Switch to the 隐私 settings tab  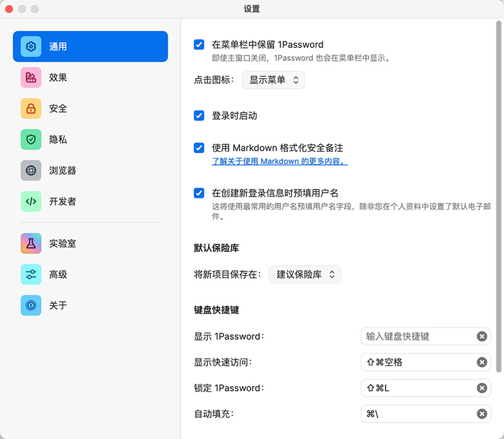(90, 139)
